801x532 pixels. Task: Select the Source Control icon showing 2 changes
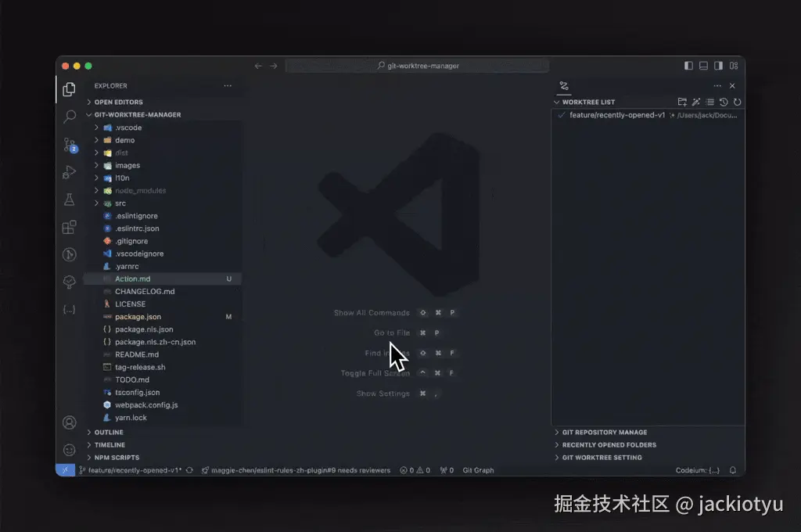coord(69,145)
